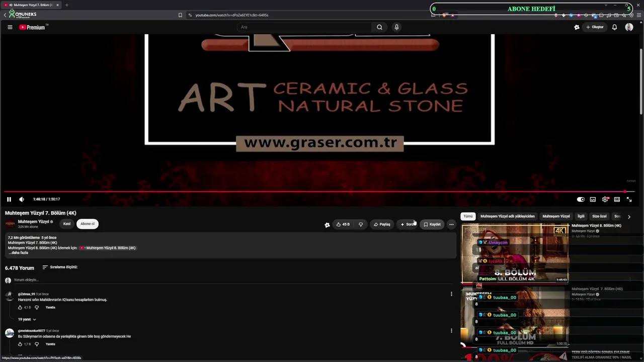Open Muhteşem Yüzyıl 8. Bölüm (4K) title
The height and width of the screenshot is (362, 644).
596,226
